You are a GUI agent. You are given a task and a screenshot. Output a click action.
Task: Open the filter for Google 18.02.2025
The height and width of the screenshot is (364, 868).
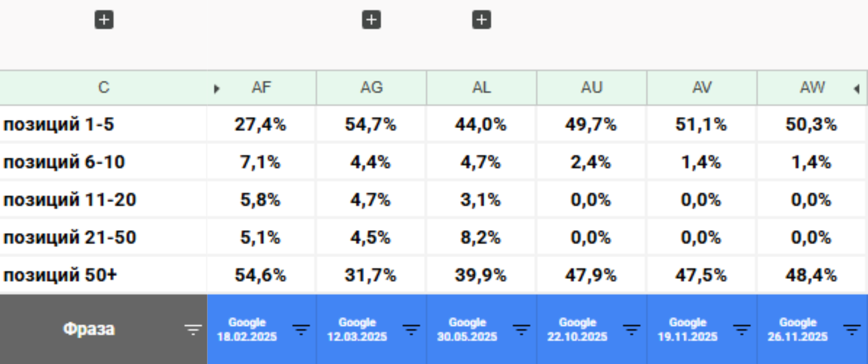pyautogui.click(x=301, y=330)
